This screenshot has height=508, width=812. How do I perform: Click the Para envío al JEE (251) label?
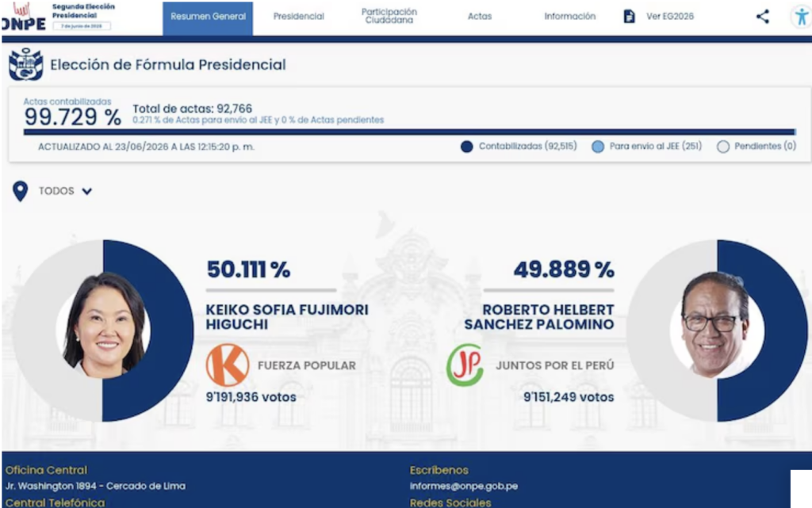(x=656, y=147)
